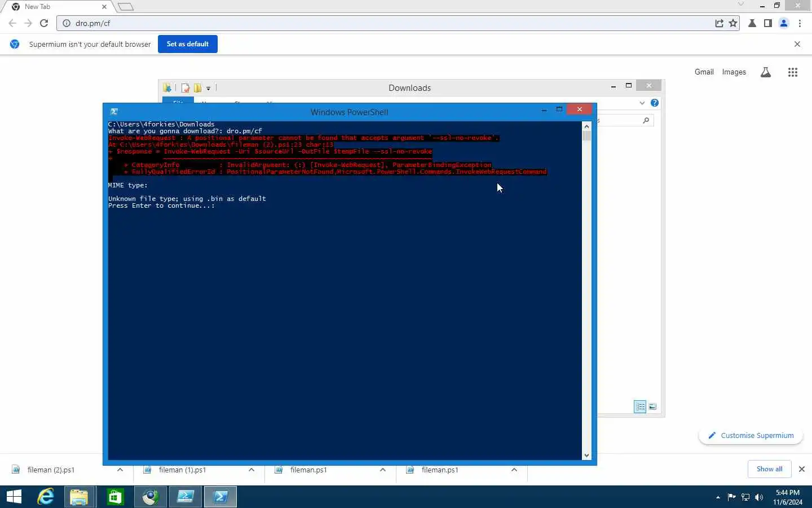
Task: Open Search Labs flask next to Images
Action: coord(766,72)
